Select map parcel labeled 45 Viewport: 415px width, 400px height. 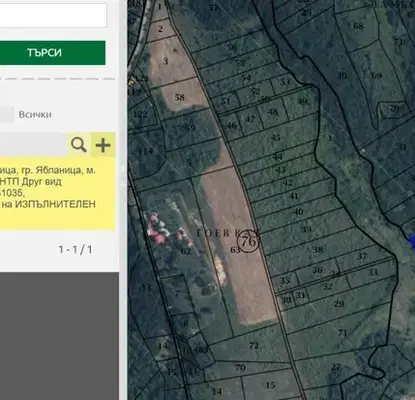click(276, 137)
